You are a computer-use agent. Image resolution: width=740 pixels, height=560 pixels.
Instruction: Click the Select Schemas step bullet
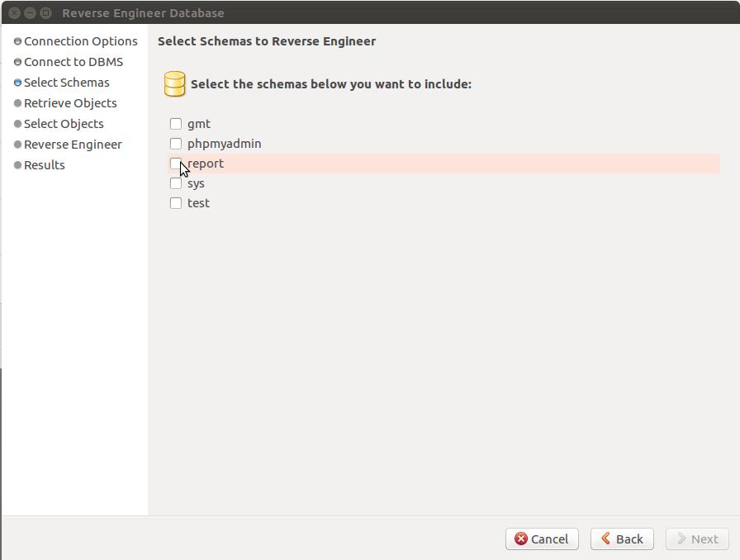pos(17,83)
